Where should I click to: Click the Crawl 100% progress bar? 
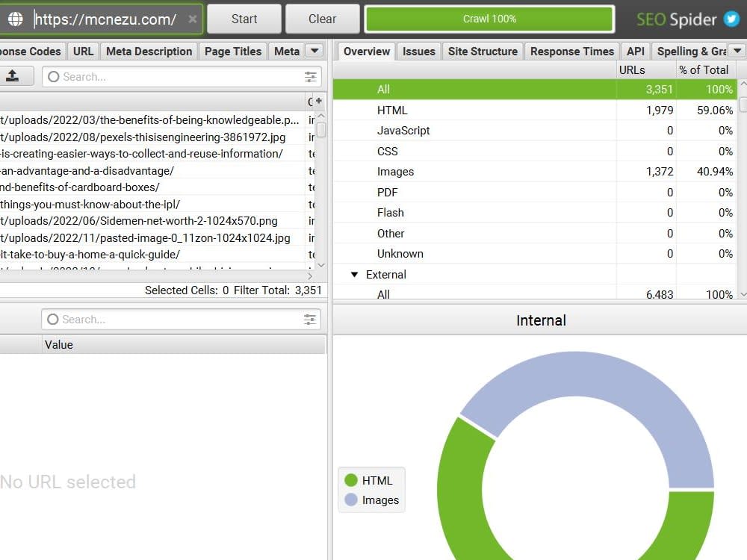tap(490, 19)
